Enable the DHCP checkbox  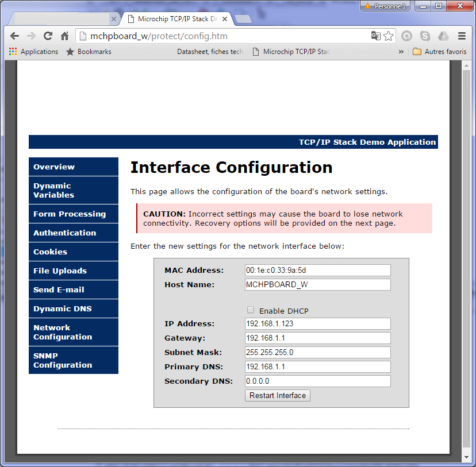[251, 310]
